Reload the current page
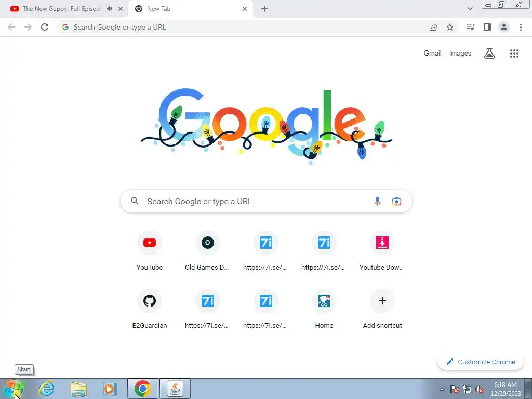 click(45, 27)
